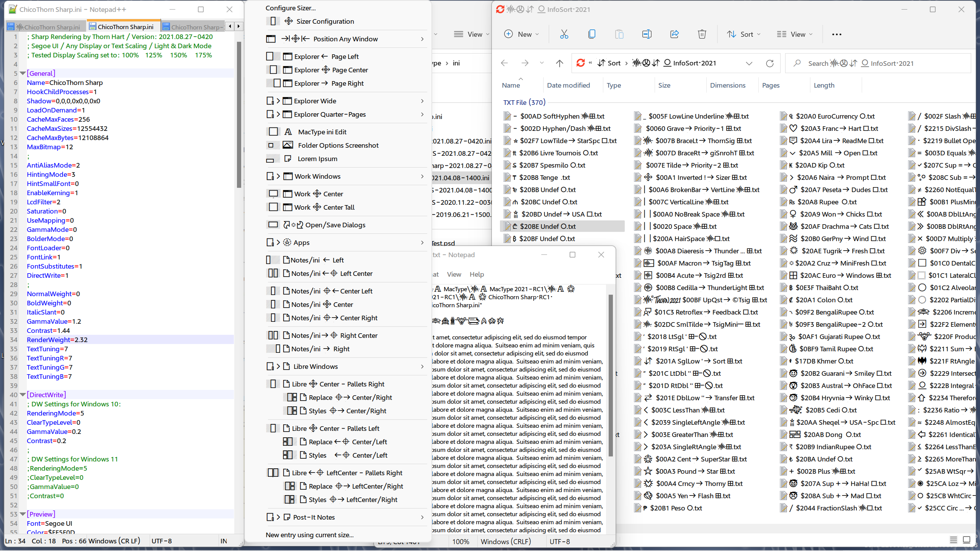
Task: Delete the selected file with the trash icon
Action: (701, 34)
